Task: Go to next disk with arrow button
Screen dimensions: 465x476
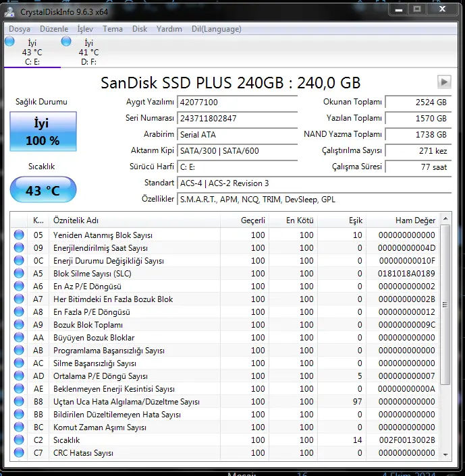Action: click(444, 82)
